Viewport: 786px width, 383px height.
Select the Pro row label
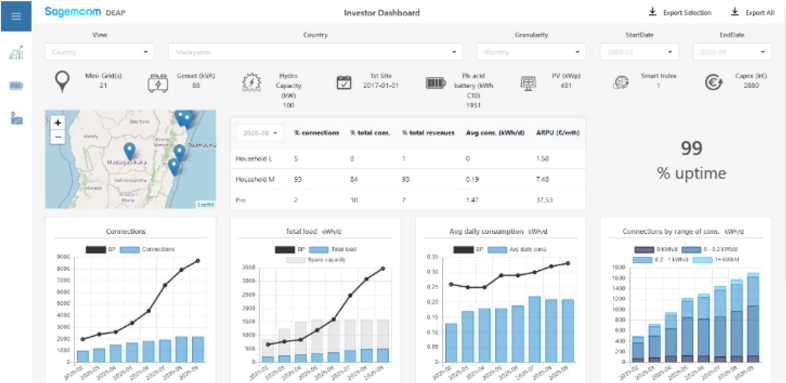[241, 200]
